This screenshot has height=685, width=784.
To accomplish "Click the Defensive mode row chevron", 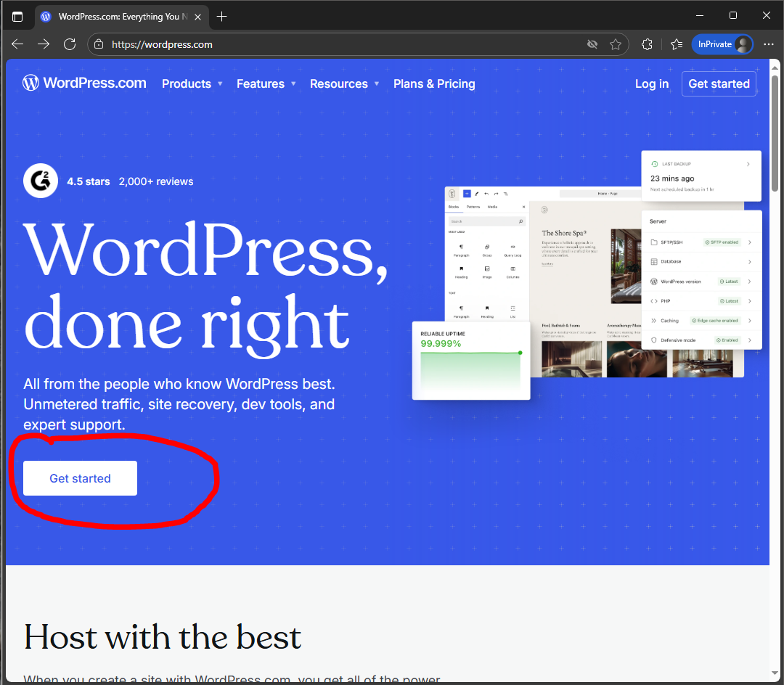I will click(x=749, y=340).
